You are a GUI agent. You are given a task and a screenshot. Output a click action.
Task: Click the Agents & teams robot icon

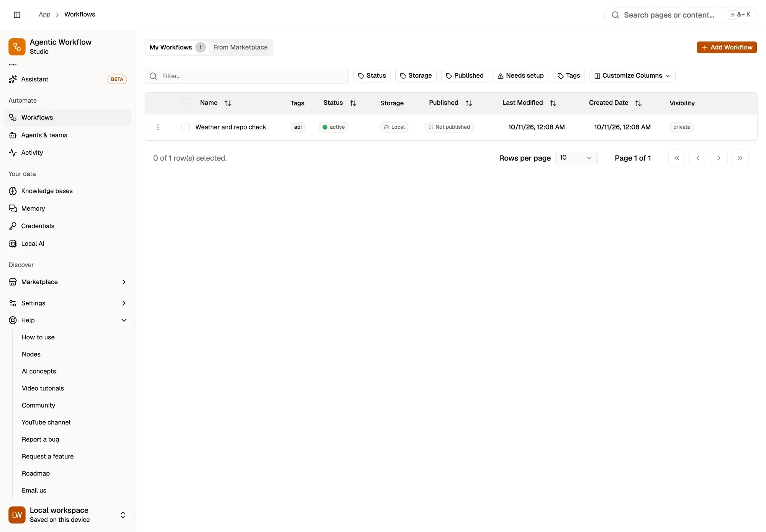(x=13, y=135)
